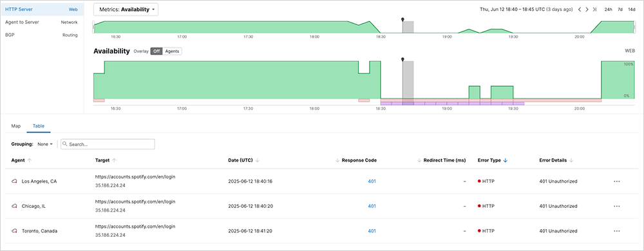Click the Los Angeles, CA agent icon

pyautogui.click(x=15, y=181)
